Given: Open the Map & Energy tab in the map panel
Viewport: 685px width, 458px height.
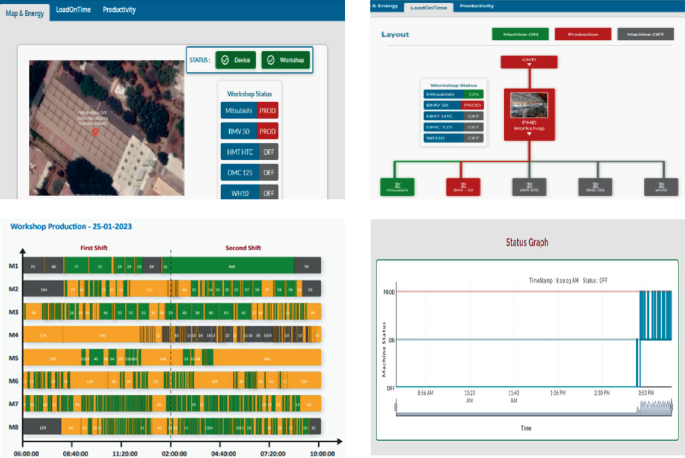Looking at the screenshot, I should click(x=24, y=13).
